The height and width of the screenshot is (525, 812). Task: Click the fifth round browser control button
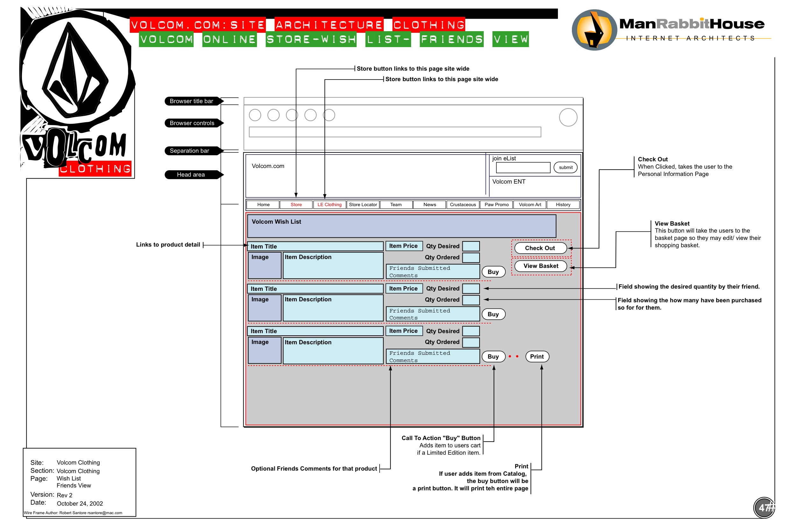pyautogui.click(x=329, y=115)
